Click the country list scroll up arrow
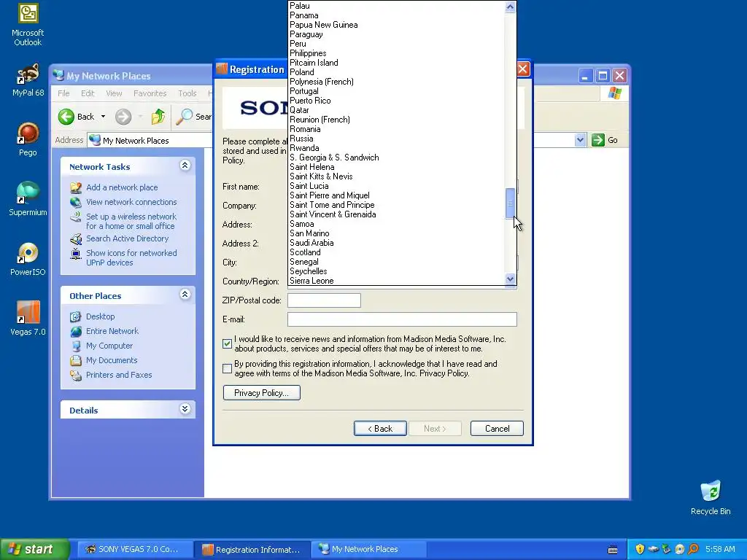 click(510, 7)
